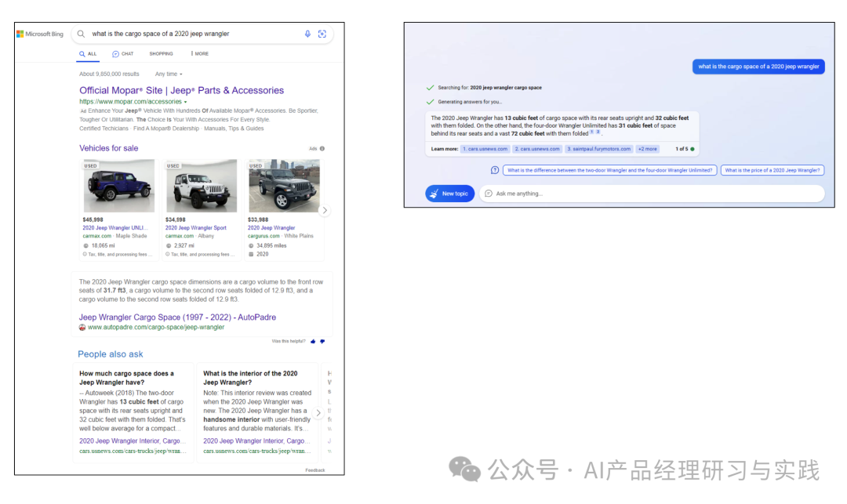This screenshot has width=847, height=504.
Task: Click the Vehicles for sale heading
Action: tap(108, 148)
